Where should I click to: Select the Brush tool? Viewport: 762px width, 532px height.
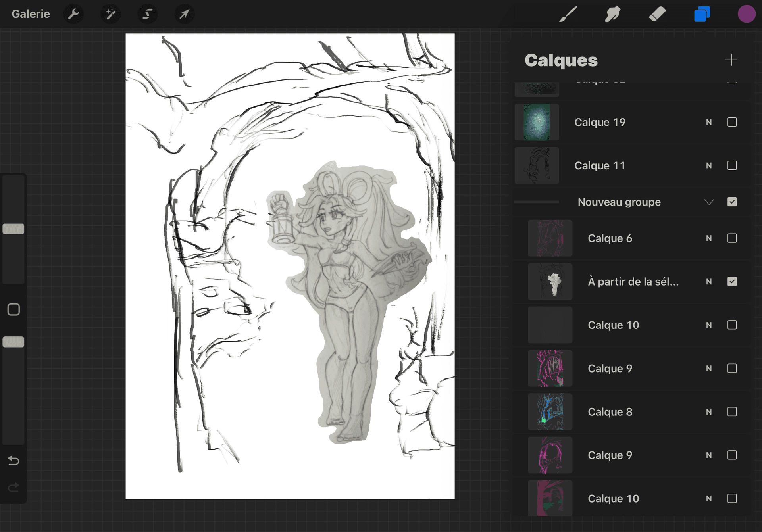click(x=568, y=14)
